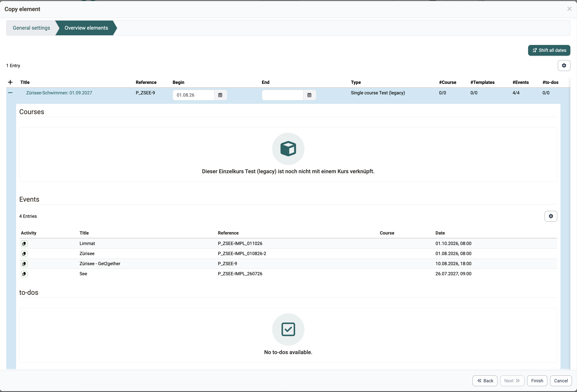Expand all rows with the plus icon
This screenshot has width=577, height=392.
10,82
